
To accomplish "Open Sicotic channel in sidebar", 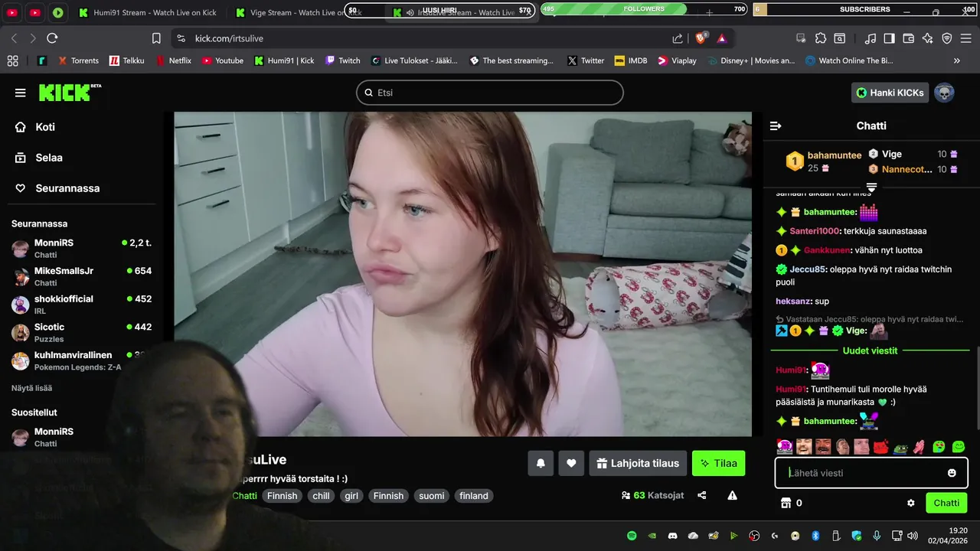I will pyautogui.click(x=81, y=333).
